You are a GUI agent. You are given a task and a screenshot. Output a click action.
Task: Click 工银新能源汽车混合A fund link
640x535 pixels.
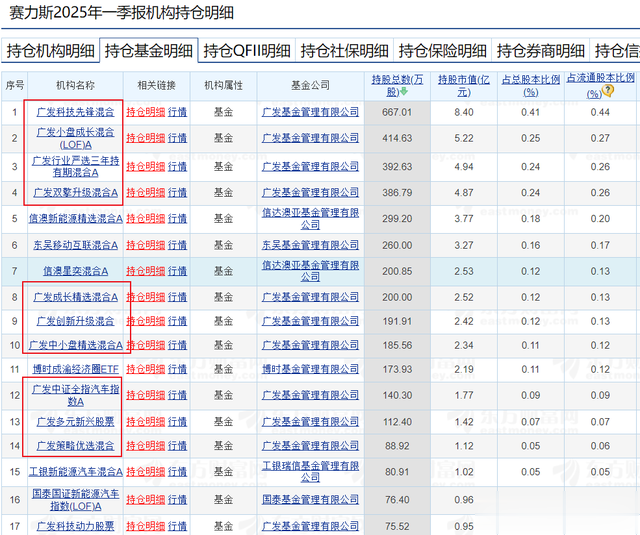tap(75, 470)
